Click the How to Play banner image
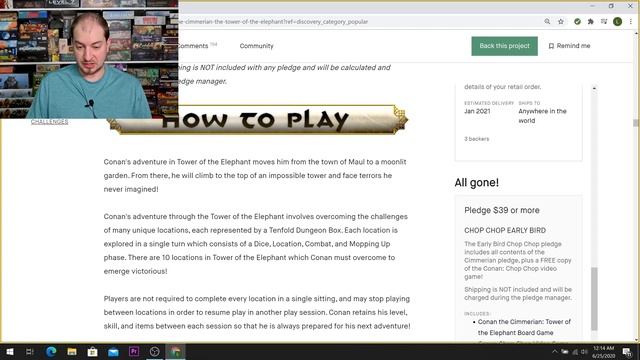This screenshot has height=360, width=640. click(x=257, y=120)
